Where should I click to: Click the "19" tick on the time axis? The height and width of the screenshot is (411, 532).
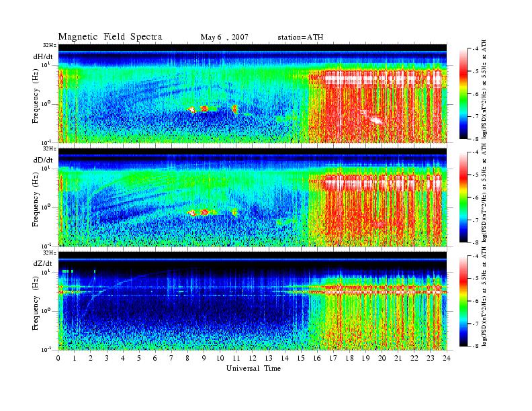tap(365, 359)
